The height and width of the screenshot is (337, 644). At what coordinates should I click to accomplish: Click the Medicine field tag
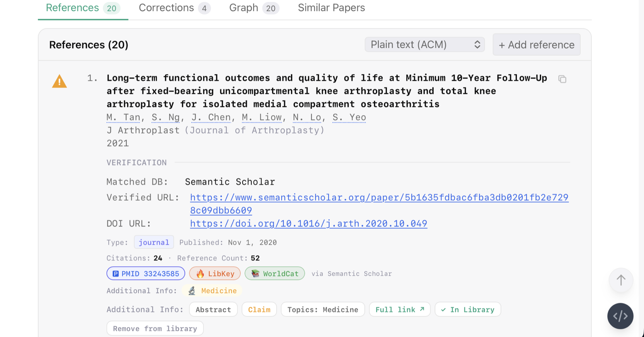[212, 291]
